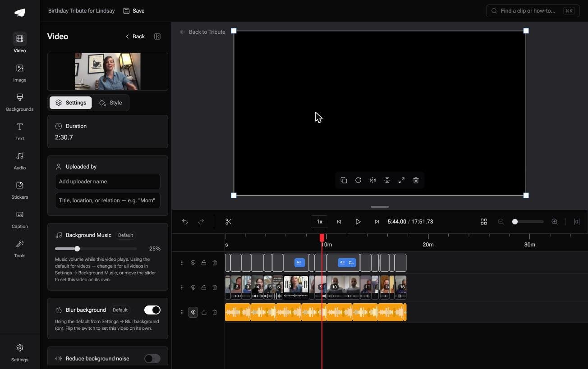Viewport: 588px width, 369px height.
Task: Open the Text tool in sidebar
Action: [x=20, y=132]
